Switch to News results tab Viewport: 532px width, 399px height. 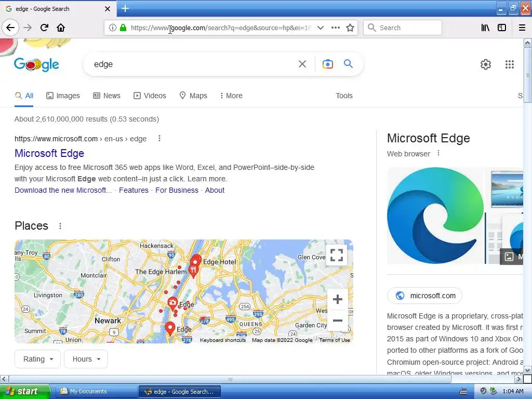click(107, 96)
